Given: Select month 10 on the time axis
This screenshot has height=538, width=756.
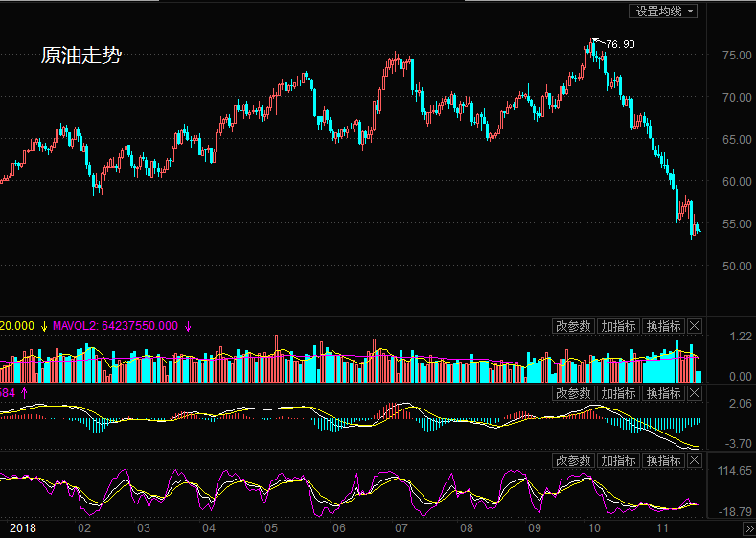Looking at the screenshot, I should pyautogui.click(x=594, y=528).
